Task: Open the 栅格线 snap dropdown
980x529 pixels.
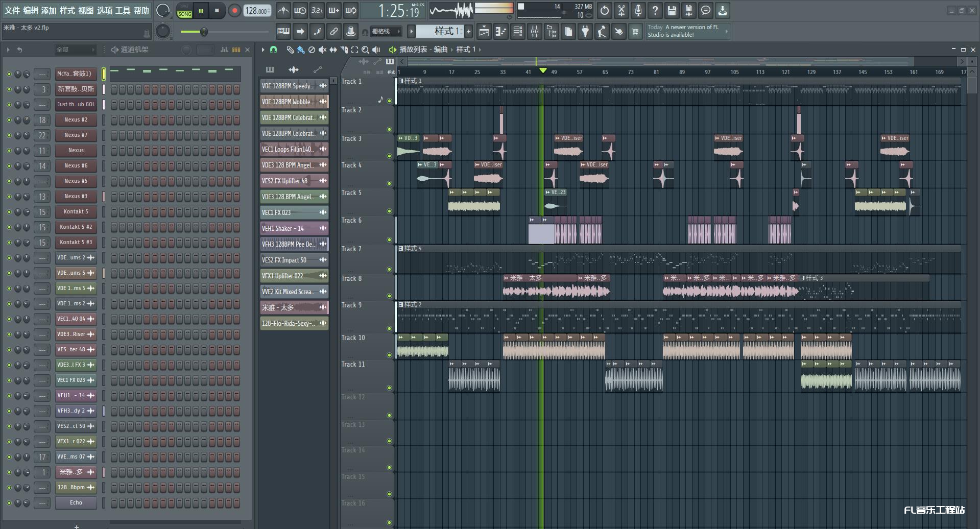Action: [x=386, y=32]
